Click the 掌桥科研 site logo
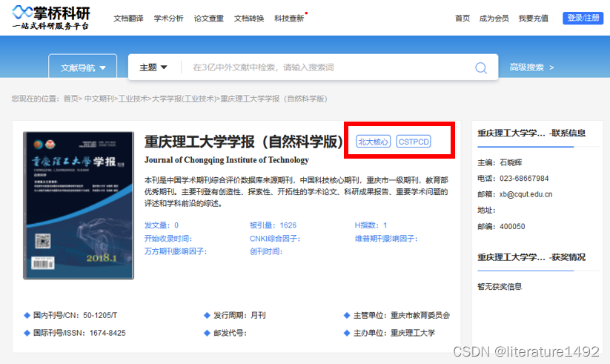 click(x=51, y=18)
